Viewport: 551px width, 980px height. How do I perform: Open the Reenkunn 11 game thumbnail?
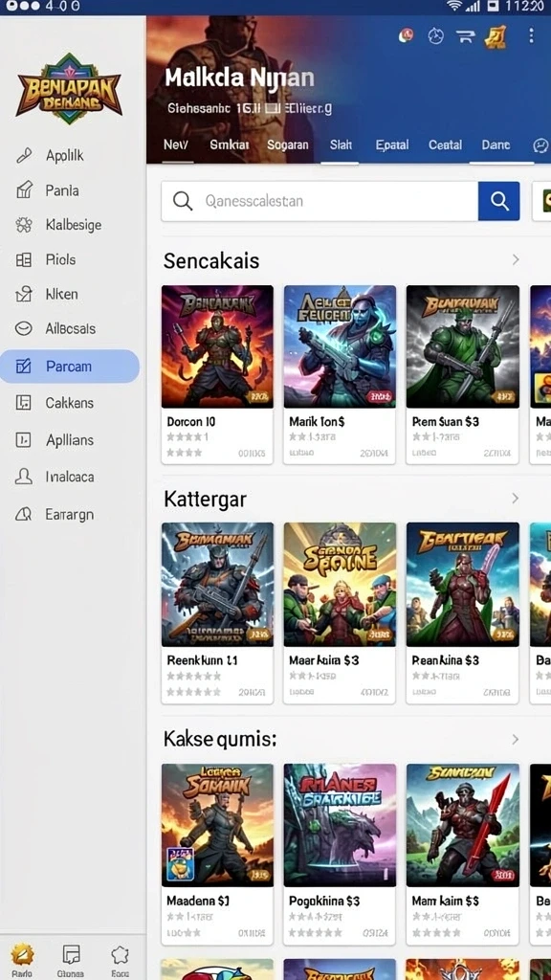coord(217,585)
